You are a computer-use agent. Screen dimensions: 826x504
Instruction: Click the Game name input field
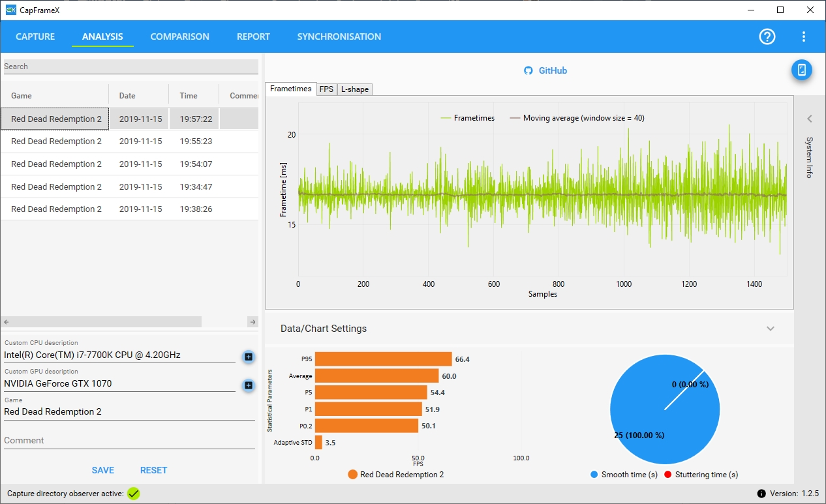pos(129,412)
